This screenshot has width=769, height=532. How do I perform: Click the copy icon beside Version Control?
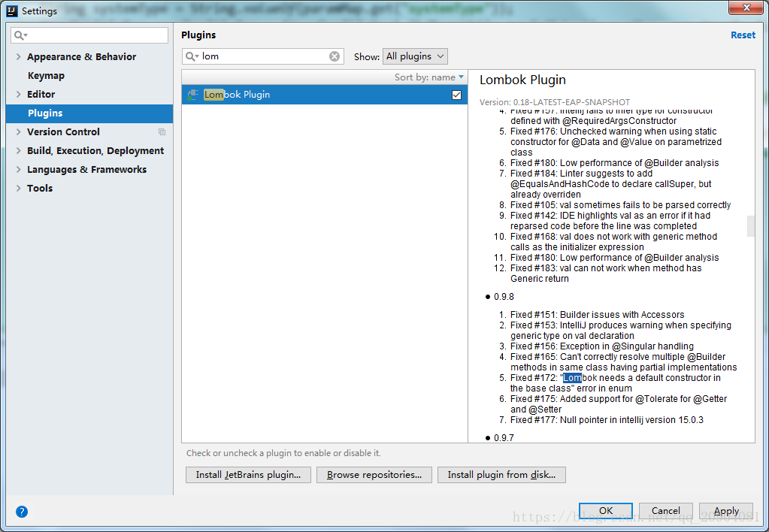pos(162,132)
